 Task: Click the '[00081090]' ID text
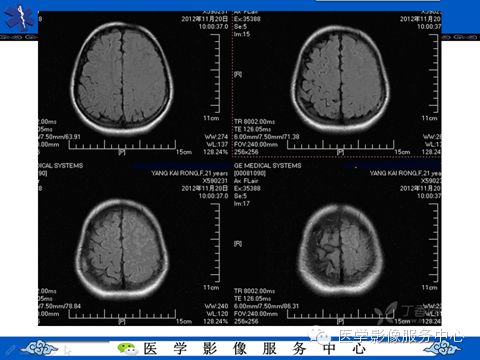(250, 173)
